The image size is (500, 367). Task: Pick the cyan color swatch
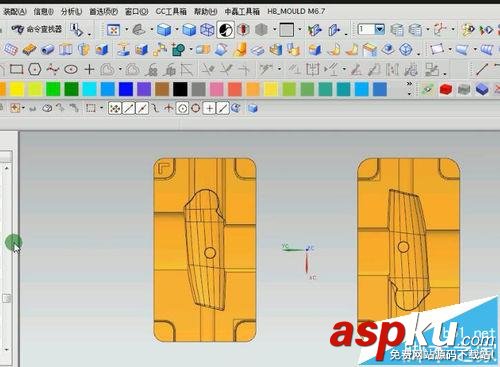coord(89,89)
